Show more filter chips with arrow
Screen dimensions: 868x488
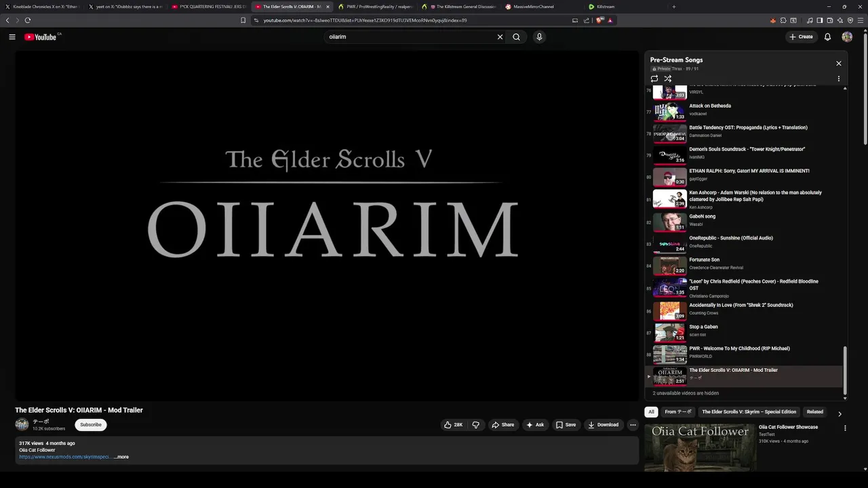point(840,413)
